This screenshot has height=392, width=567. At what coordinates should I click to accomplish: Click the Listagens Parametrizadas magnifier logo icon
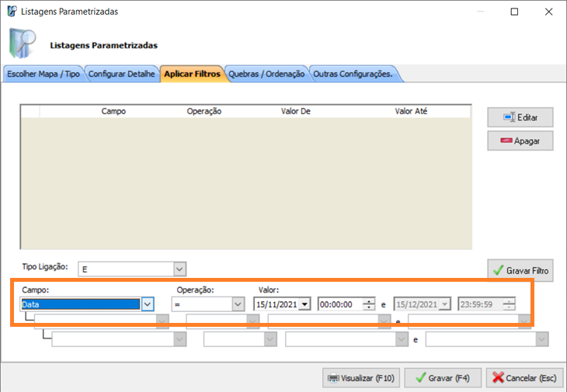point(23,44)
